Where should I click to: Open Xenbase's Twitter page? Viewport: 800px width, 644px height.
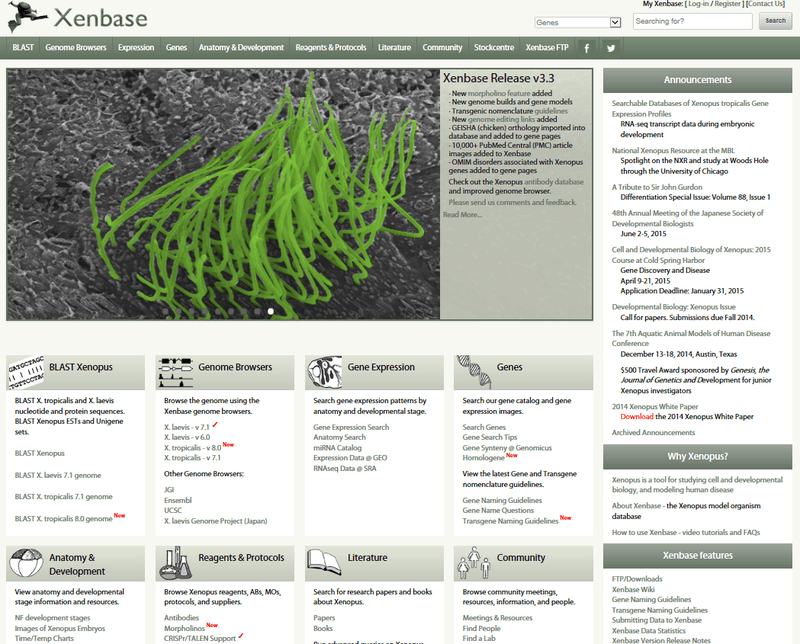[611, 47]
